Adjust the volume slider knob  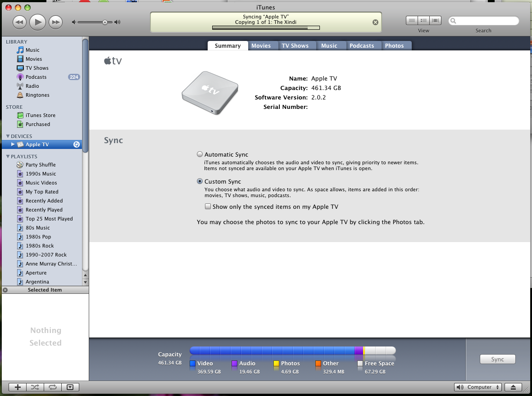(105, 22)
